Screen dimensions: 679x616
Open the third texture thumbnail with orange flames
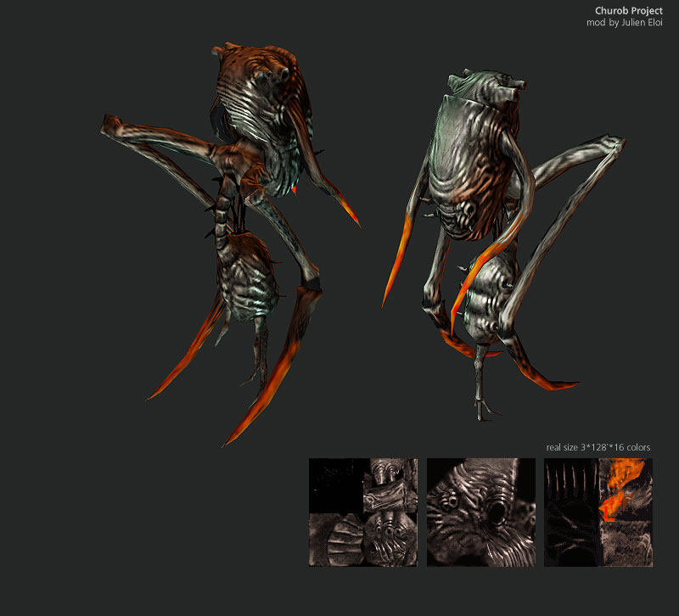[x=598, y=512]
